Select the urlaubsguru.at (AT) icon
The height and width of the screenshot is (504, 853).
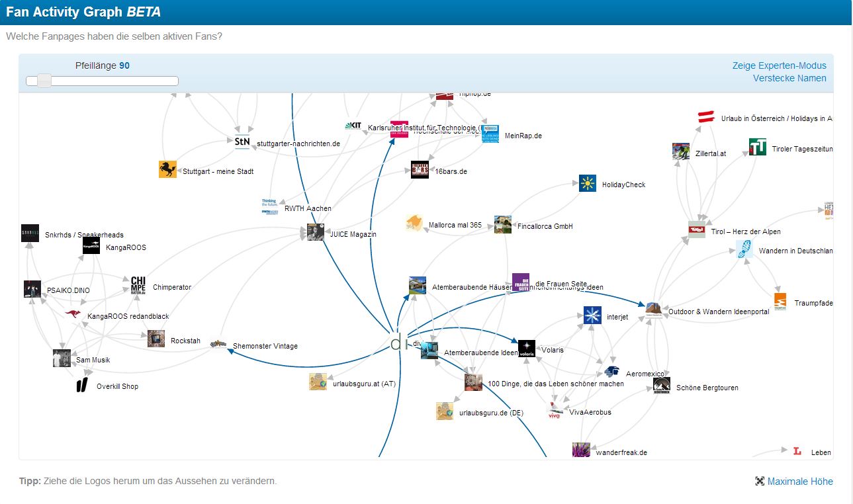click(318, 382)
